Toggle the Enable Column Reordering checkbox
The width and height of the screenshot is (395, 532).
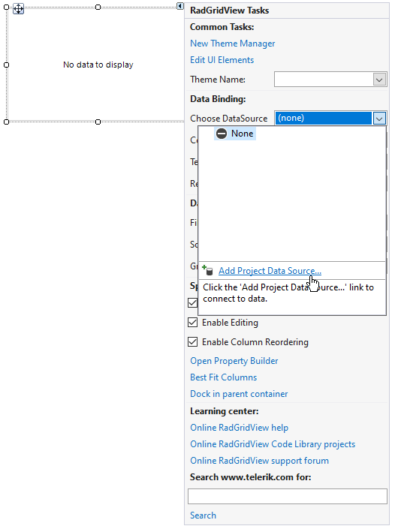pyautogui.click(x=192, y=341)
